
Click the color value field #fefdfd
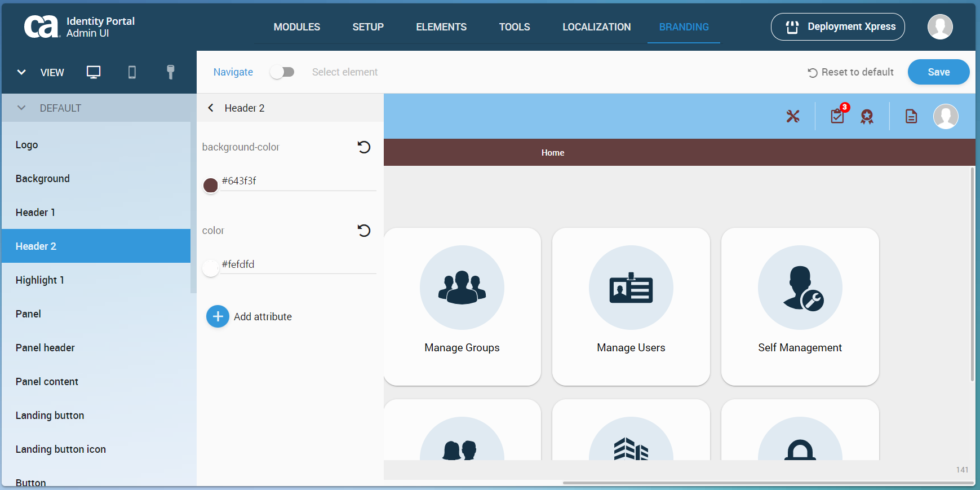pyautogui.click(x=298, y=264)
